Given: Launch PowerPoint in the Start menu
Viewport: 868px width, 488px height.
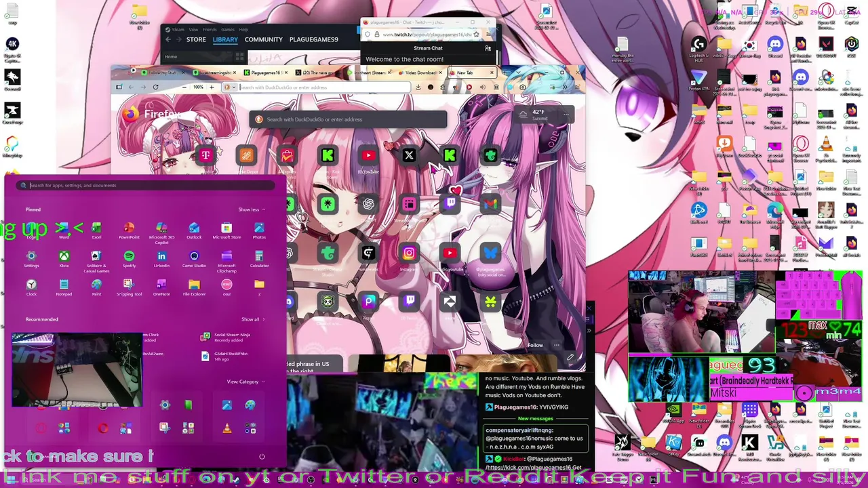Looking at the screenshot, I should [129, 230].
